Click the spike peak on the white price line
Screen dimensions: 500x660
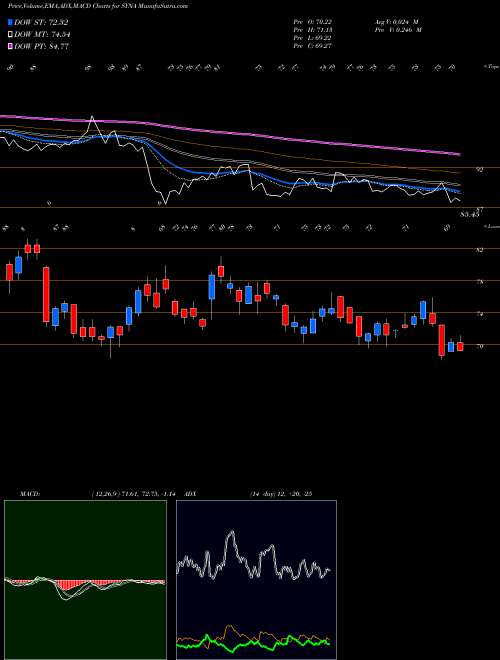(92, 118)
